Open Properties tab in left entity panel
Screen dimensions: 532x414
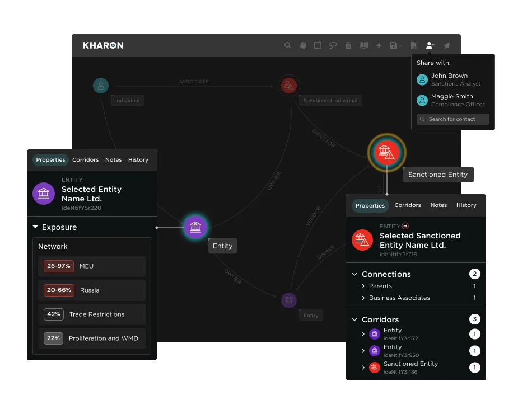click(50, 159)
